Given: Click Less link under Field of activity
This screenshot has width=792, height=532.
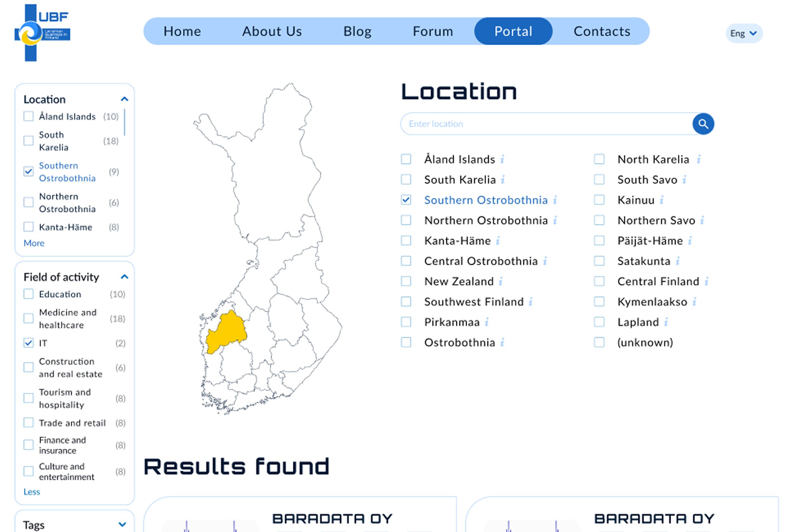Looking at the screenshot, I should [31, 492].
